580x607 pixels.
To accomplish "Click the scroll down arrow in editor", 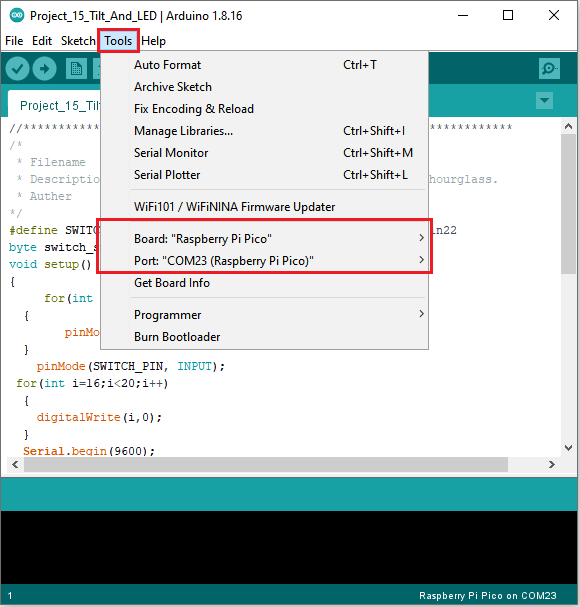I will coord(568,448).
